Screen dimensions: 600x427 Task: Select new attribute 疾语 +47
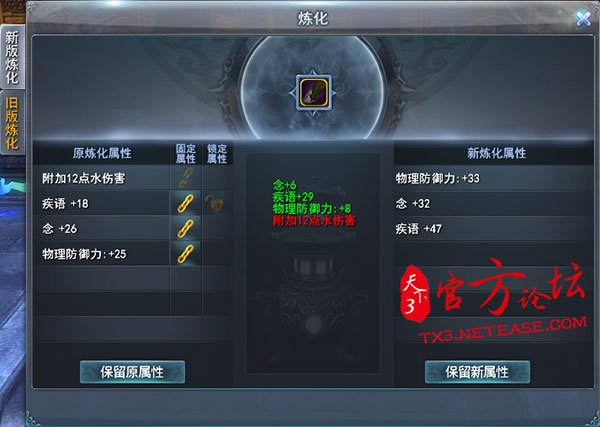494,229
